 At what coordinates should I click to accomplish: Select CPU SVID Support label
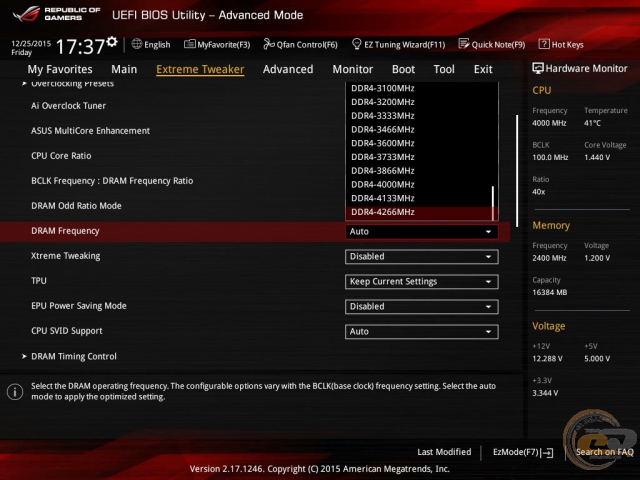click(x=67, y=331)
